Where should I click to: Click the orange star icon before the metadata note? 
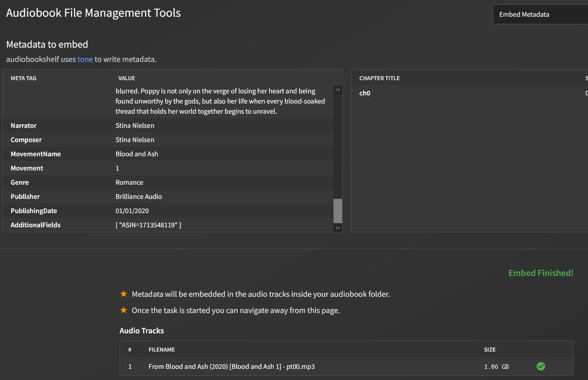pos(122,294)
